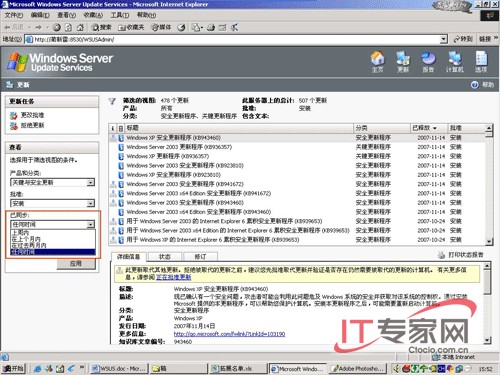
Task: Go back with the IE 后退 arrow
Action: point(15,27)
